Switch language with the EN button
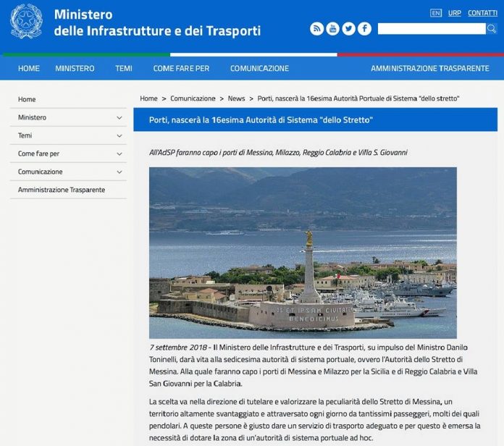The image size is (504, 446). [435, 13]
